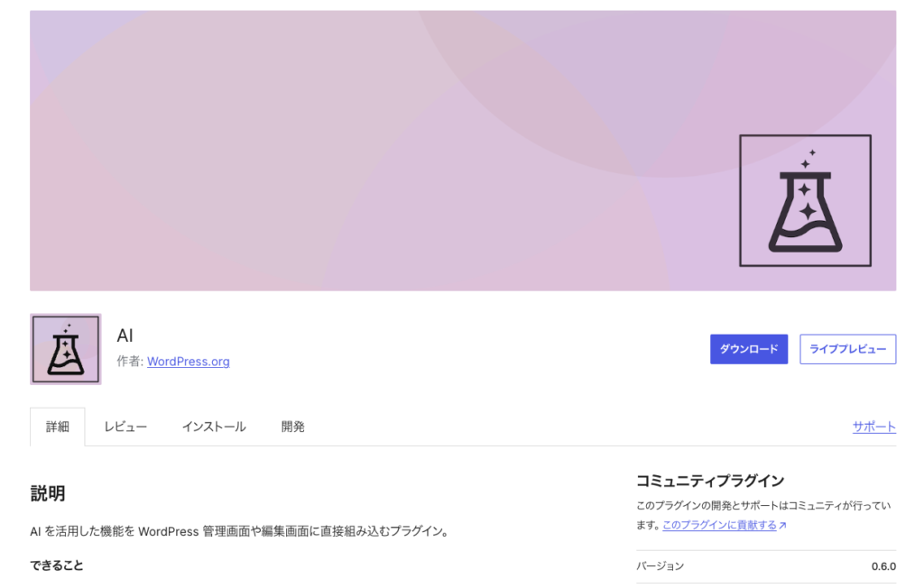Click the WordPress.org author link

(189, 361)
